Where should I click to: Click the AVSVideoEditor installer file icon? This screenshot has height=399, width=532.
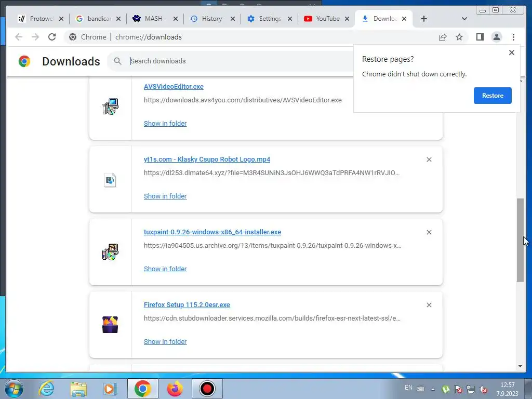tap(110, 107)
